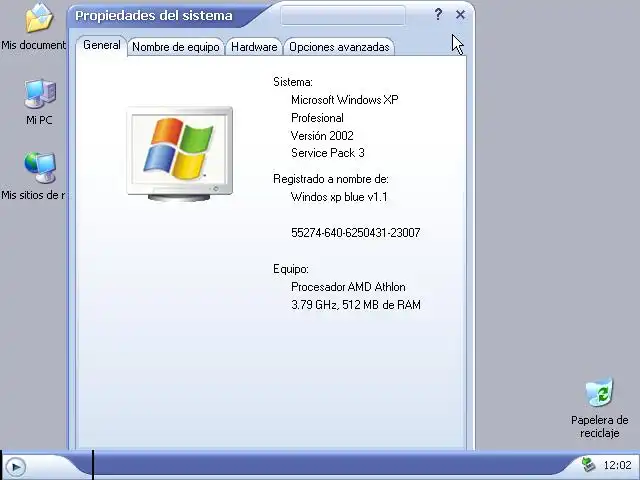Click the Profesional edition text
The height and width of the screenshot is (480, 640).
tap(317, 118)
